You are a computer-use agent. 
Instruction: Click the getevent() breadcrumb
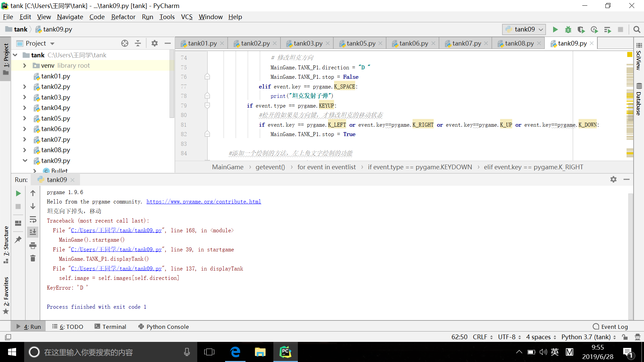(270, 167)
